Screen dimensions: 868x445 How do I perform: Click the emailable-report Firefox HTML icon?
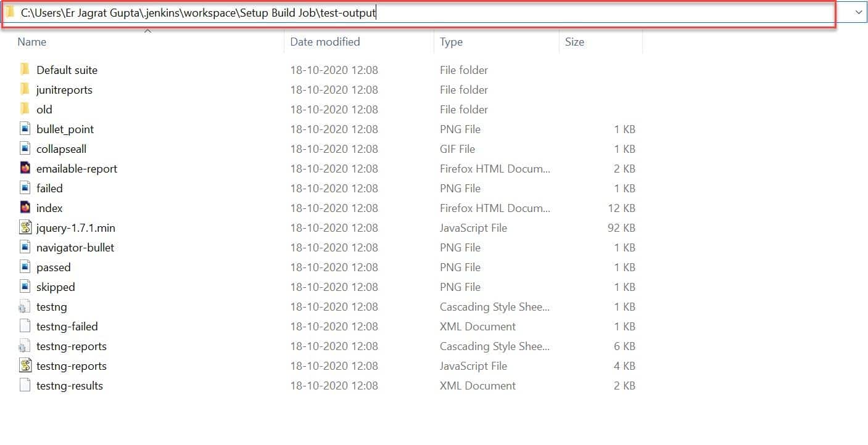tap(25, 168)
